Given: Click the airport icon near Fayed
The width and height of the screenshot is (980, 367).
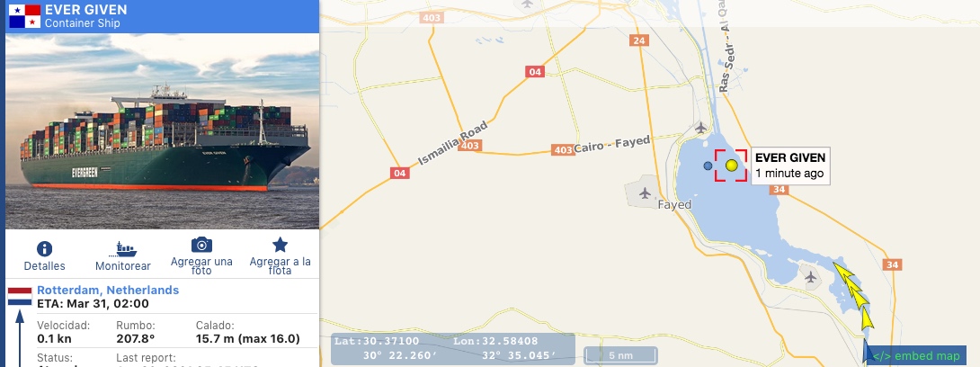Looking at the screenshot, I should pyautogui.click(x=645, y=193).
